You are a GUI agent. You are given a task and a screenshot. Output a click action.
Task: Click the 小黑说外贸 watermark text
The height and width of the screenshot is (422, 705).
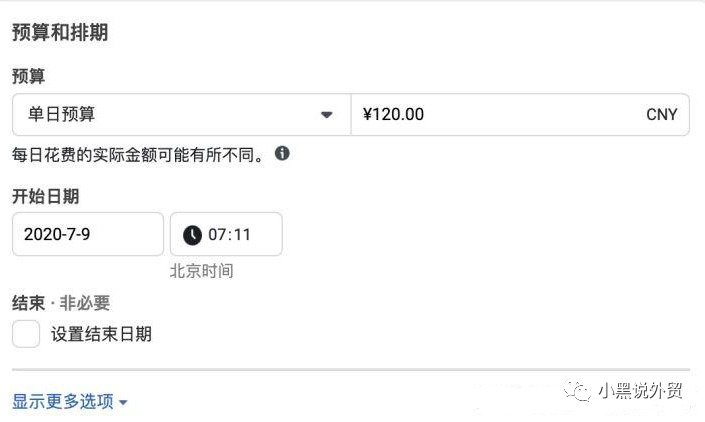[640, 391]
